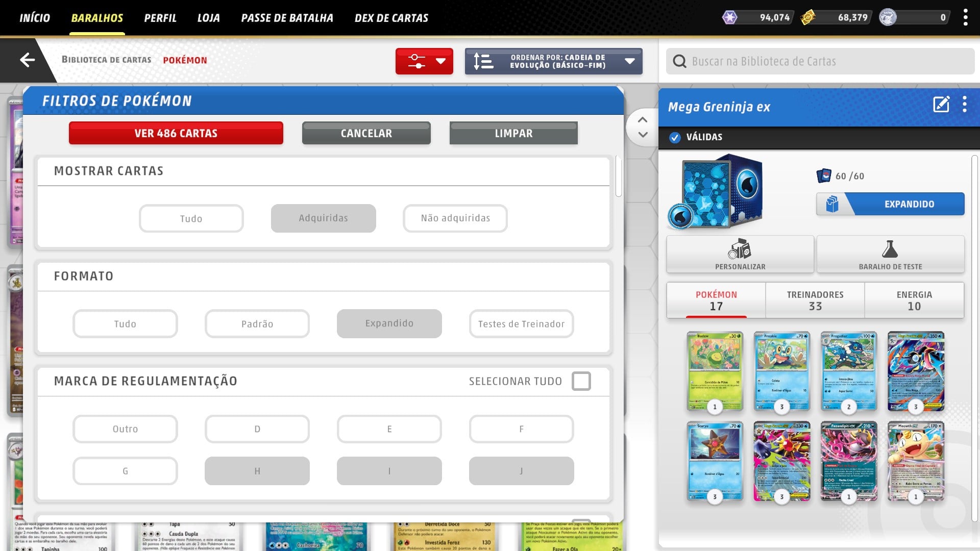
Task: Toggle regulation mark D
Action: pos(257,429)
